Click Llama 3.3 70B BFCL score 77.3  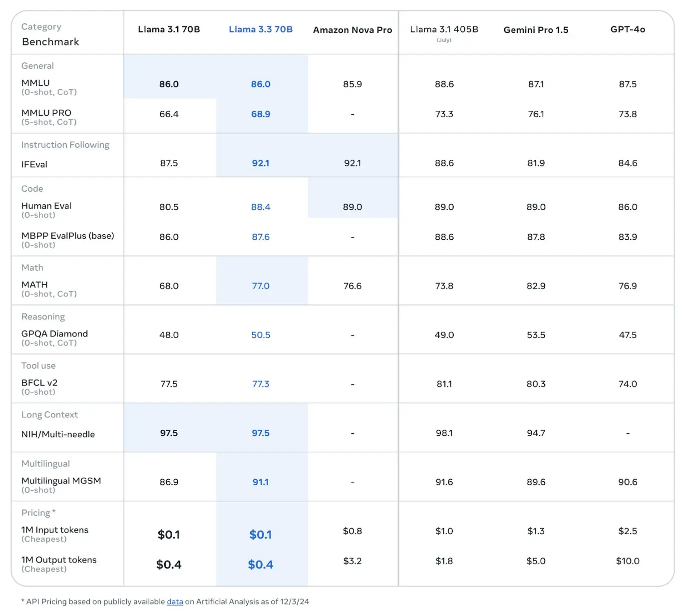coord(261,384)
